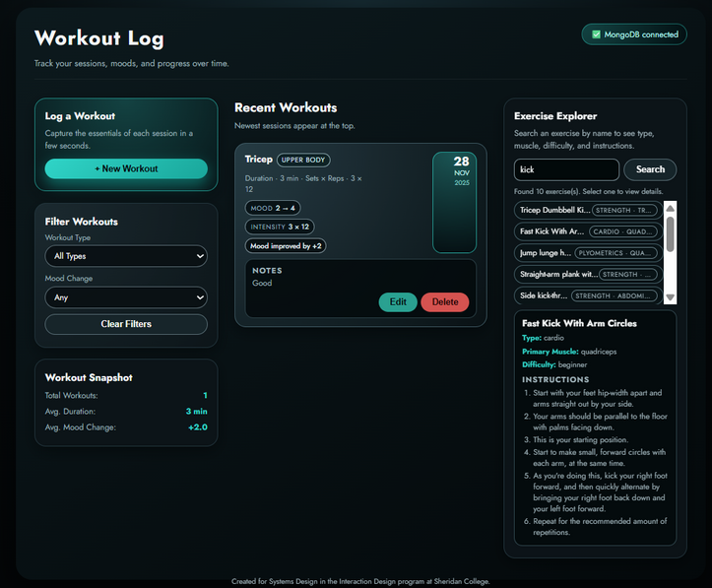Click Edit on the Tricep workout
The image size is (712, 588).
(x=398, y=302)
